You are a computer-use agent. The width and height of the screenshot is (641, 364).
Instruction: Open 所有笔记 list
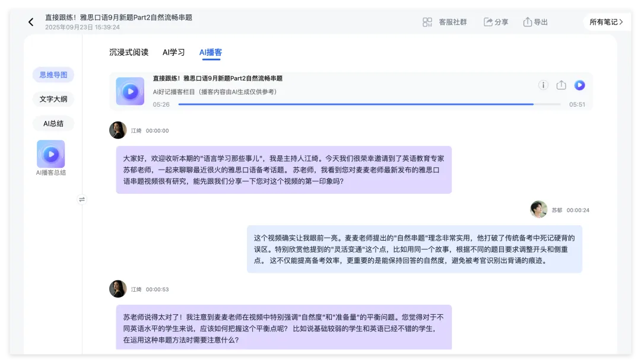click(606, 22)
